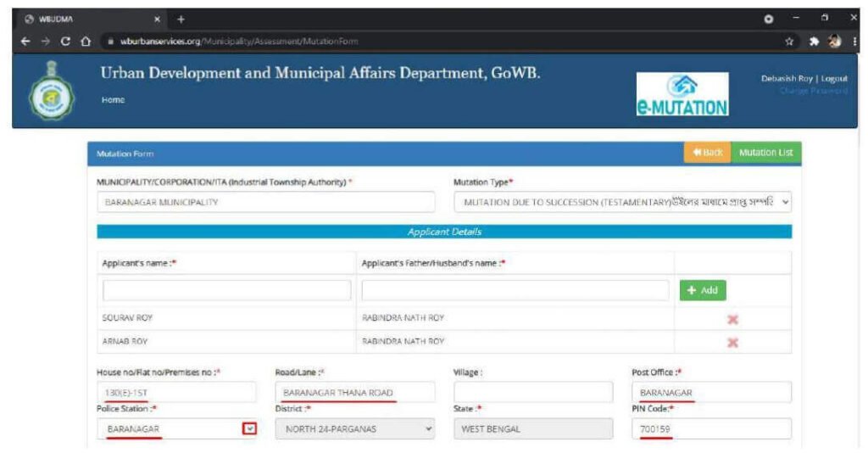This screenshot has width=868, height=453.
Task: Click RABINDRA NATH ROY in Sourav's row
Action: (x=403, y=318)
